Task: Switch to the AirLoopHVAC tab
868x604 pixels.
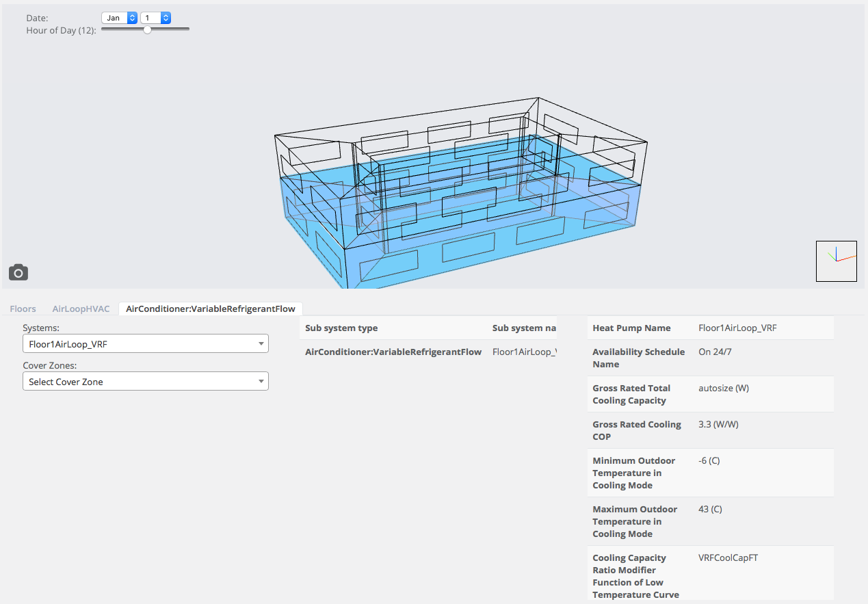Action: coord(81,308)
